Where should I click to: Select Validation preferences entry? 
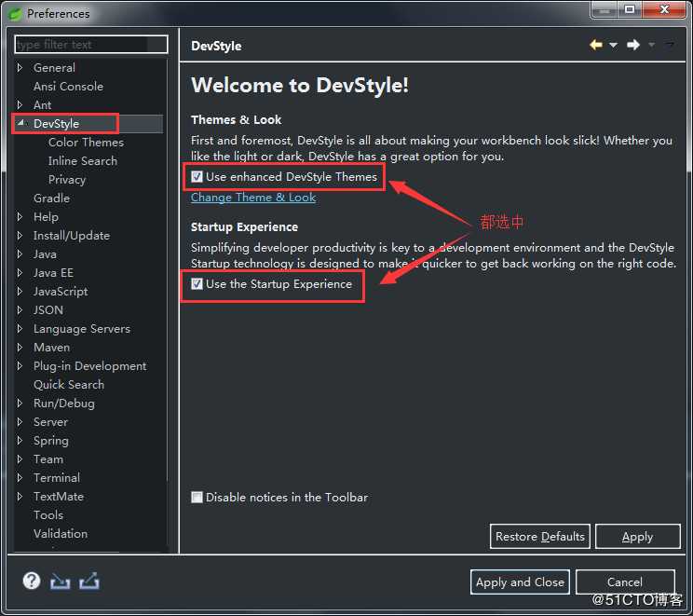coord(61,534)
